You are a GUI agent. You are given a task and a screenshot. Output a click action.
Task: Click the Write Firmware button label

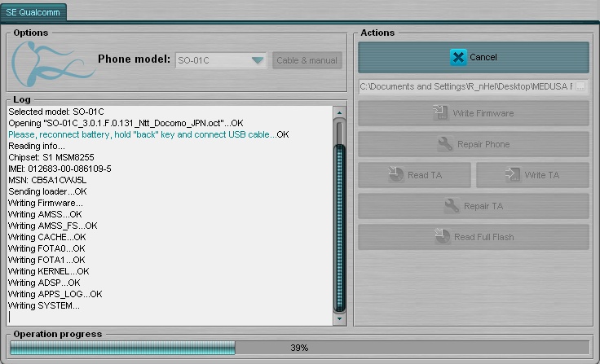click(483, 113)
